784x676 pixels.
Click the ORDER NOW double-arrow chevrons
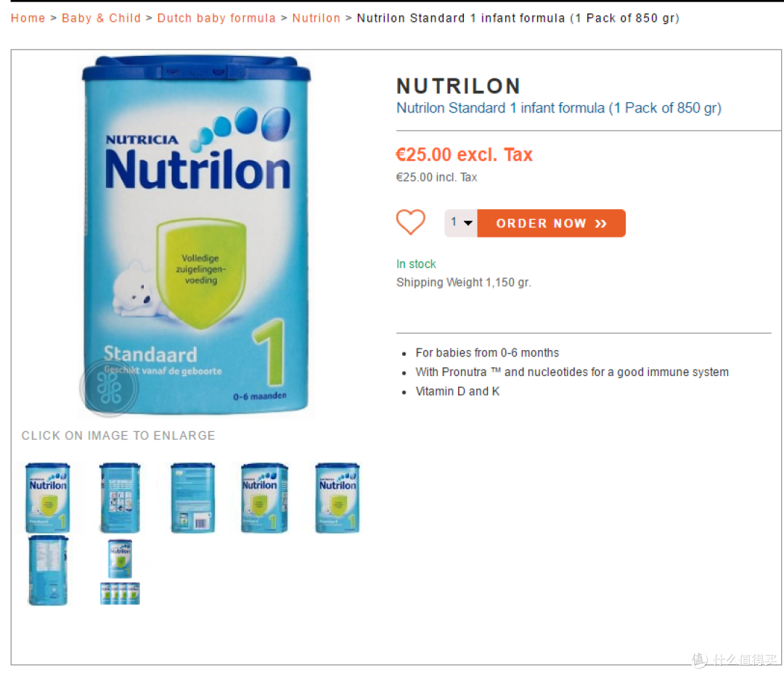(x=601, y=224)
